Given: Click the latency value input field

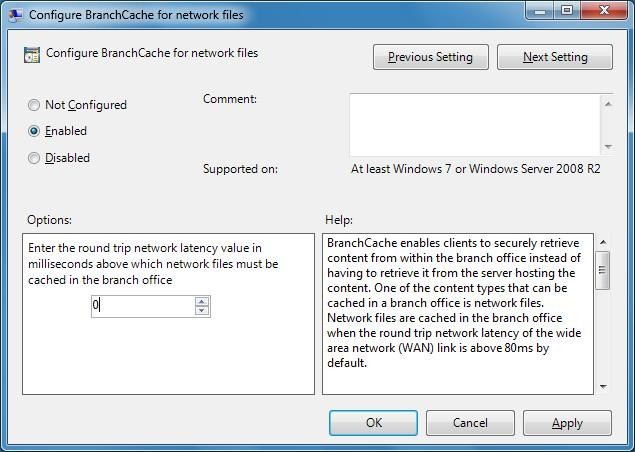Looking at the screenshot, I should [x=143, y=306].
